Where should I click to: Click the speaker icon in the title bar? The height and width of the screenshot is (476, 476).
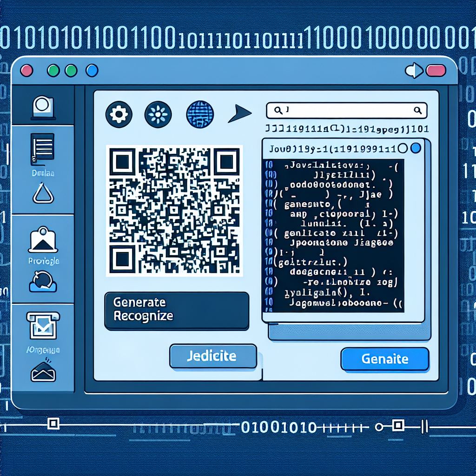click(x=414, y=71)
